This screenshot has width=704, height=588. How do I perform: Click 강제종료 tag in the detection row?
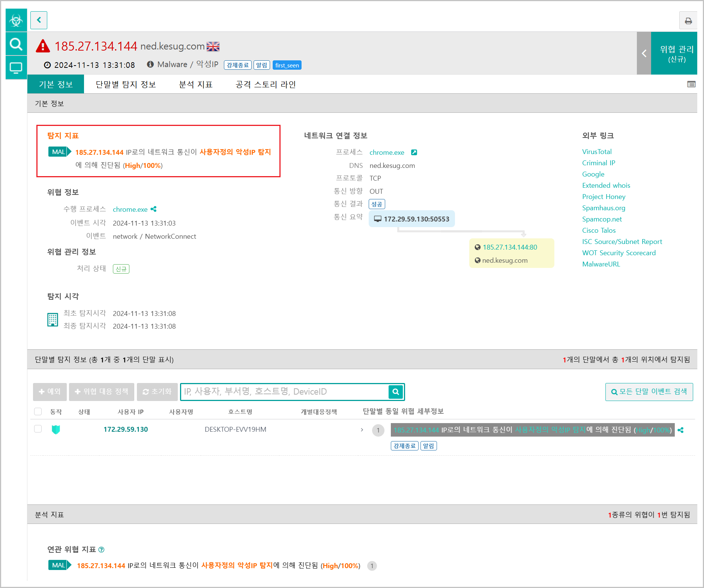[x=404, y=446]
